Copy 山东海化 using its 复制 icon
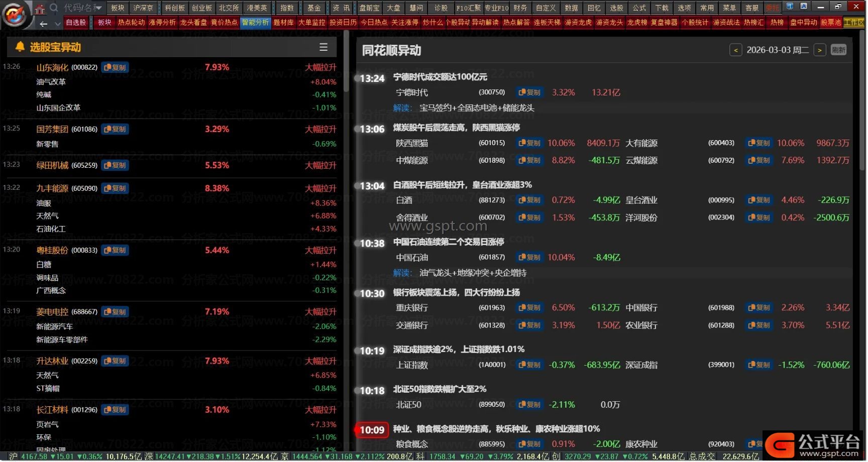 coord(115,67)
